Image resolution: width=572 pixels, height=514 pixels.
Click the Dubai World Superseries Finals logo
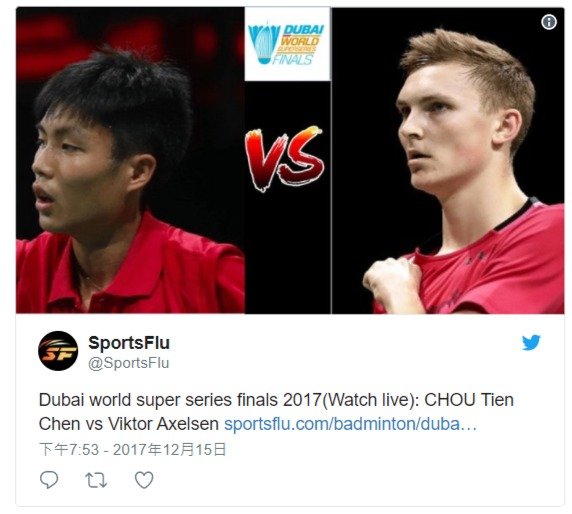[287, 44]
